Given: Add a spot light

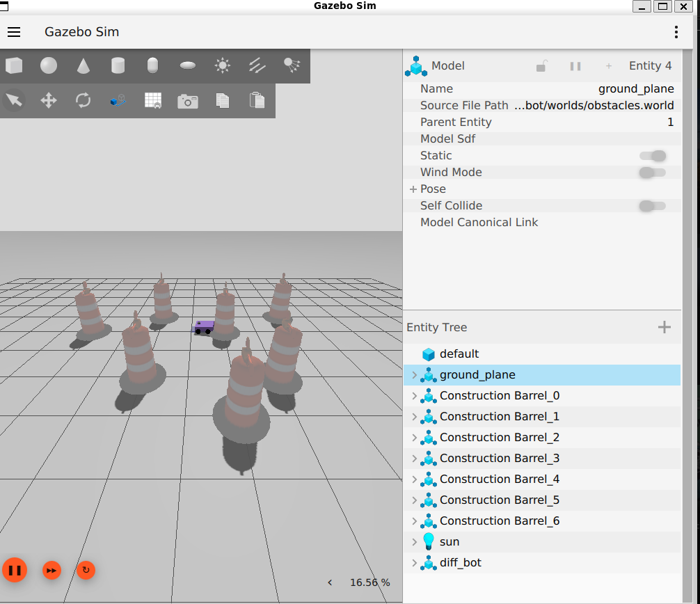Looking at the screenshot, I should [x=292, y=65].
